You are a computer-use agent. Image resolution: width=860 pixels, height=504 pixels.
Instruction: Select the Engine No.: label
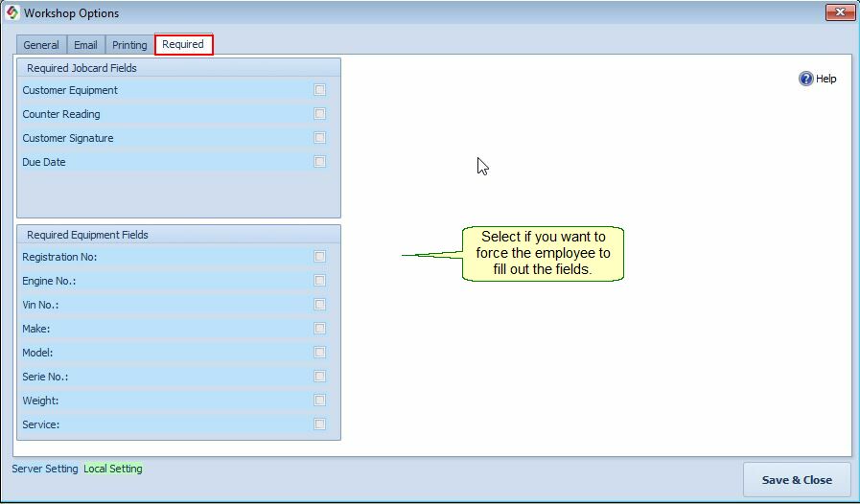pos(49,281)
